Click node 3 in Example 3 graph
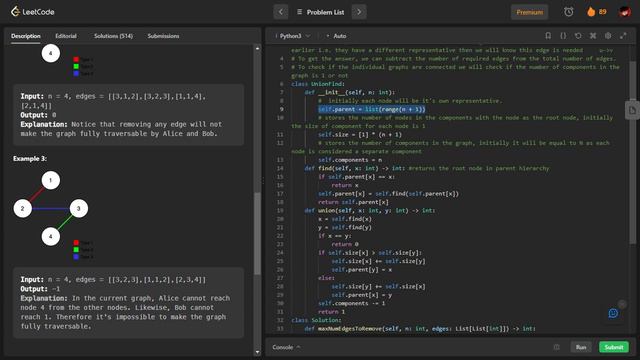Screen dimensions: 640x360 (x=79, y=208)
